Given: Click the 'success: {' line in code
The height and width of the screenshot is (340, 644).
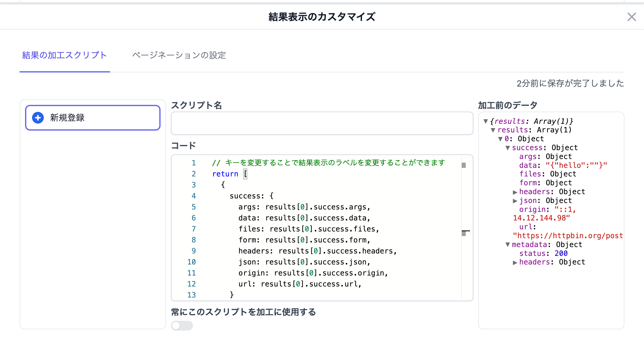Looking at the screenshot, I should click(252, 196).
